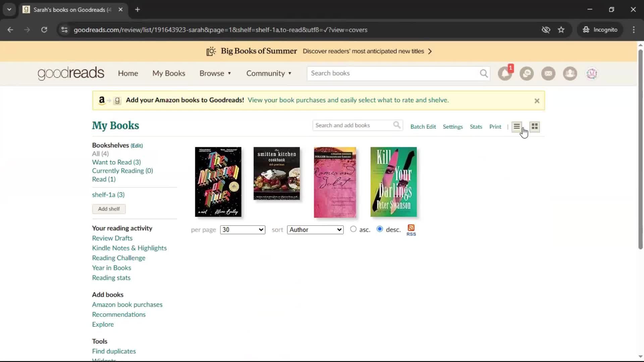
Task: Open the Want to Read shelf
Action: 116,162
